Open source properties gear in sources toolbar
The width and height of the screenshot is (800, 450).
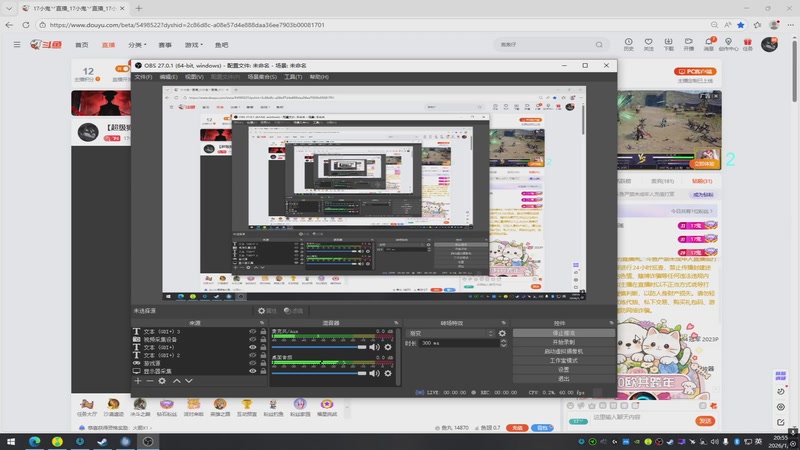pos(162,381)
